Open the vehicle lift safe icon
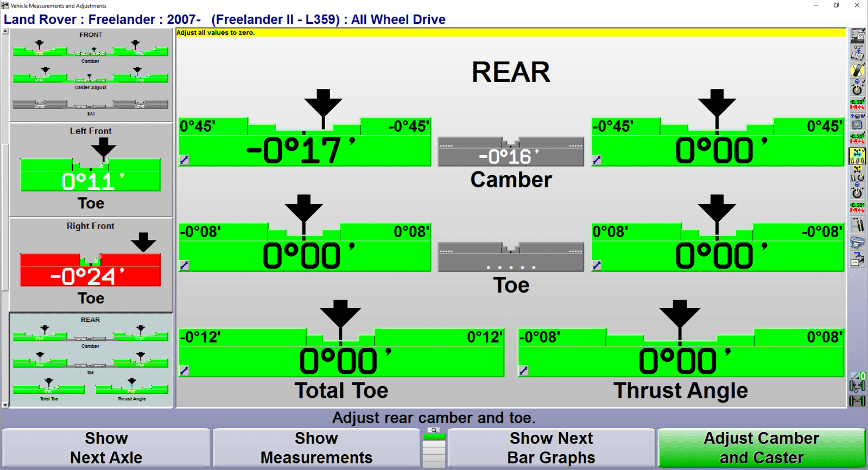 pos(857,122)
